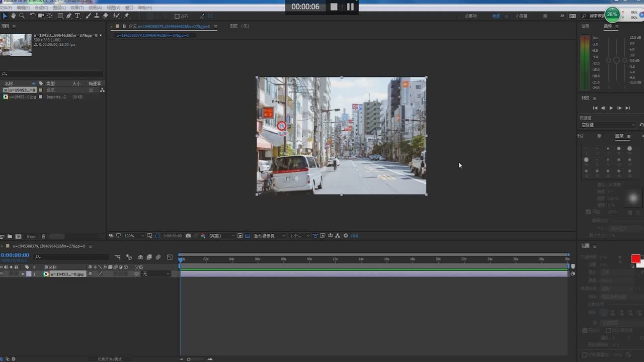Open the 合成(C) menu
This screenshot has width=644, height=362.
pyautogui.click(x=41, y=8)
